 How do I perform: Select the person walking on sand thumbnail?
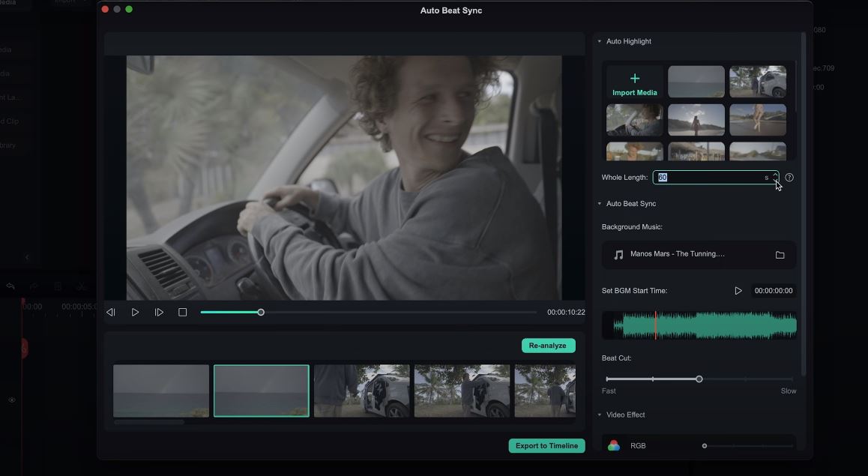point(758,119)
